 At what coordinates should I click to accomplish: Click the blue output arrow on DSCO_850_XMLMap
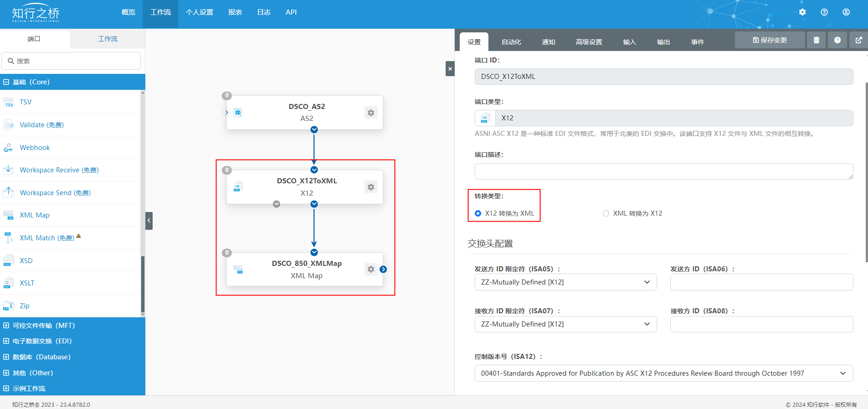pyautogui.click(x=383, y=269)
